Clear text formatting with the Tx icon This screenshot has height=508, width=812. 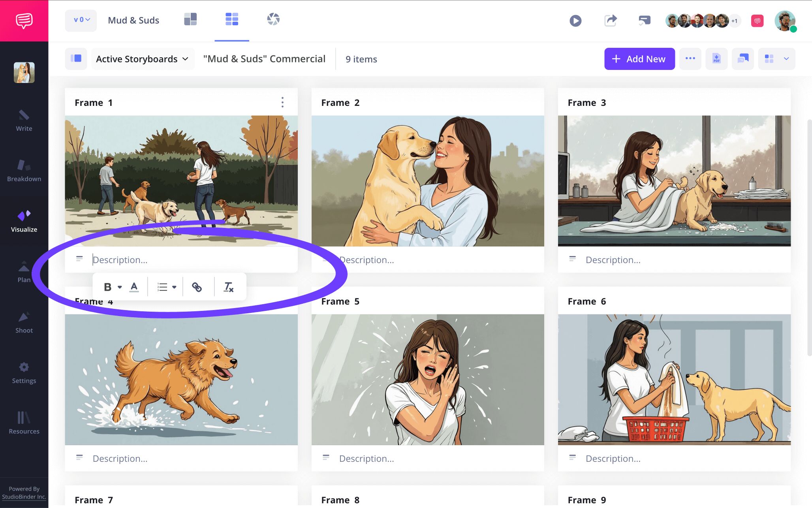point(228,287)
